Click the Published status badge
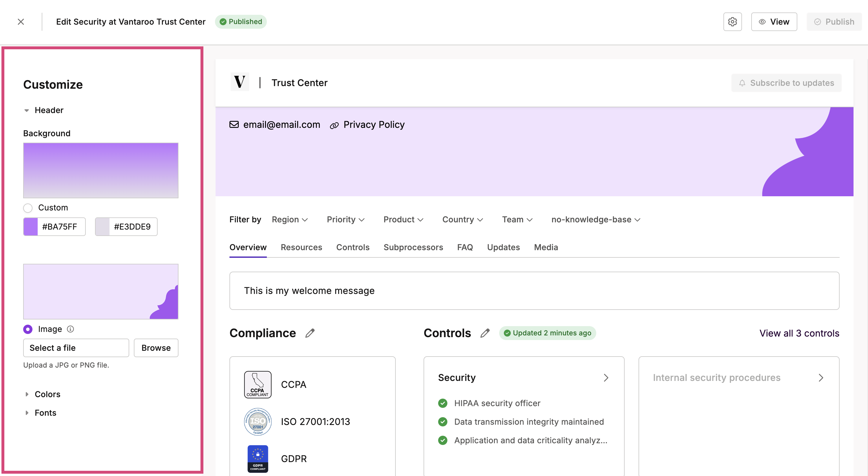This screenshot has height=476, width=868. [240, 21]
